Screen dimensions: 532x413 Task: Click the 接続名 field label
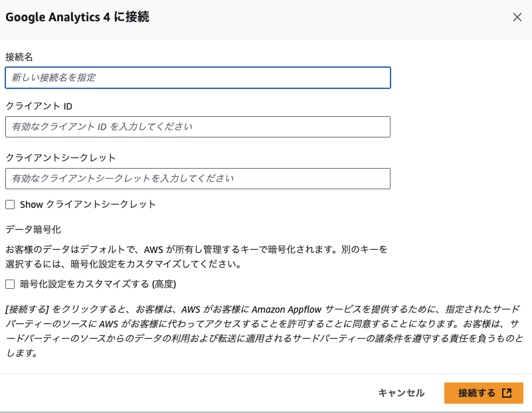pos(19,57)
